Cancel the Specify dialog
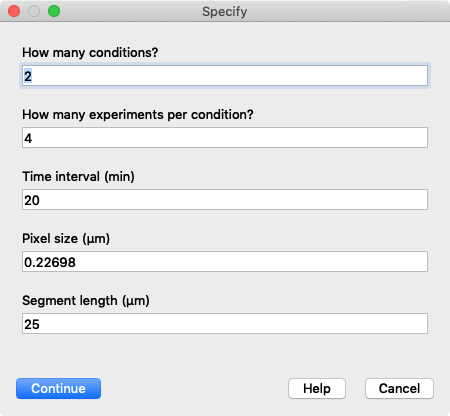Image resolution: width=450 pixels, height=416 pixels. pos(399,388)
